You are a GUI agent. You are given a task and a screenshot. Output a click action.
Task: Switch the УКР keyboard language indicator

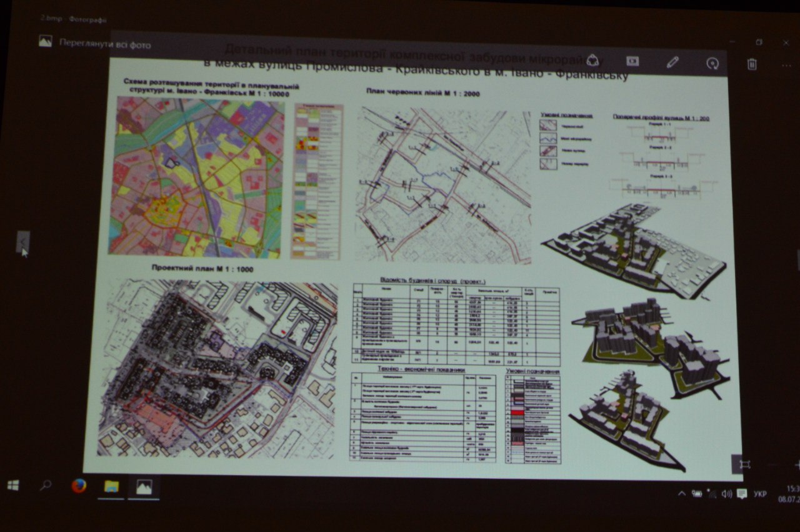coord(760,494)
